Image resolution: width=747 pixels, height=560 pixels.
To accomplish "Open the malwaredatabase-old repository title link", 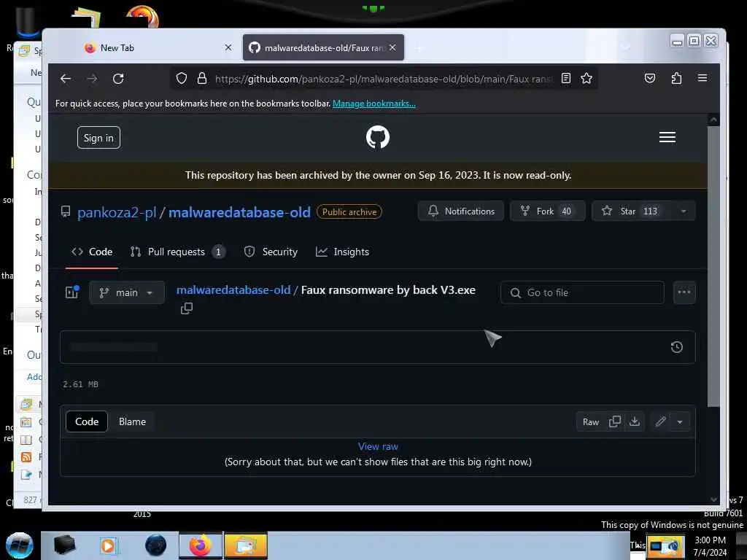I will 239,212.
